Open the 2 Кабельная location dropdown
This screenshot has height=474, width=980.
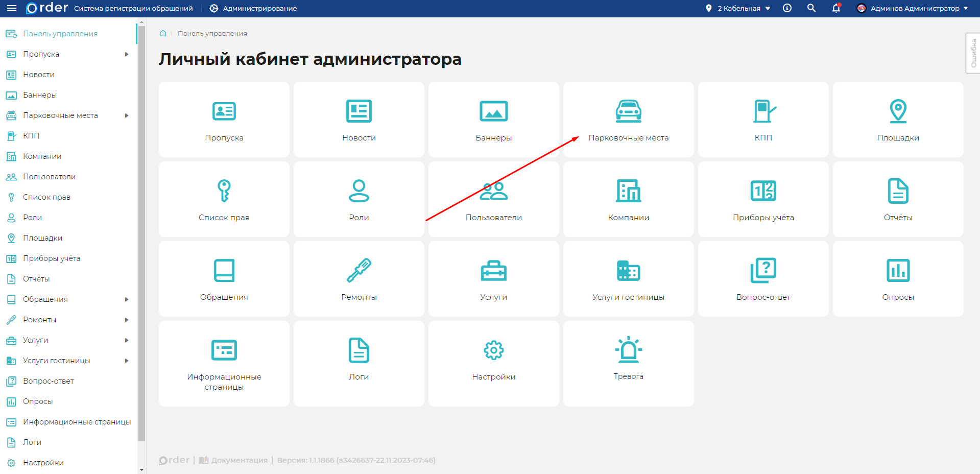point(738,8)
